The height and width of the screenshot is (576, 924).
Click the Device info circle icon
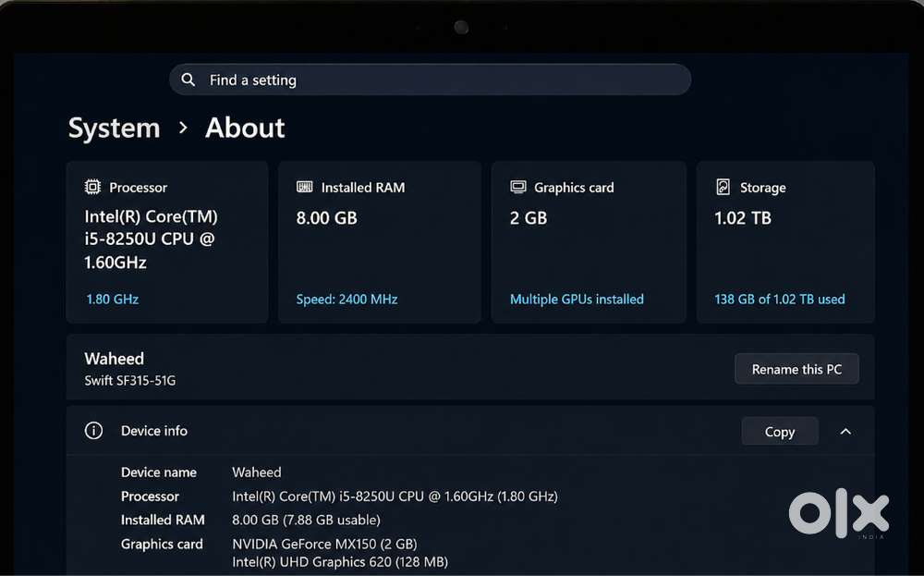point(93,430)
